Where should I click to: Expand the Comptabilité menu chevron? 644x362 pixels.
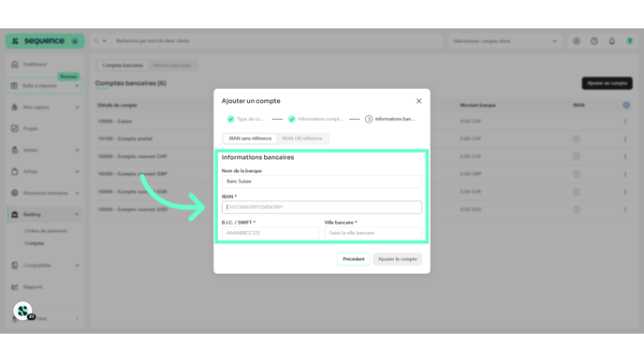[x=77, y=266]
